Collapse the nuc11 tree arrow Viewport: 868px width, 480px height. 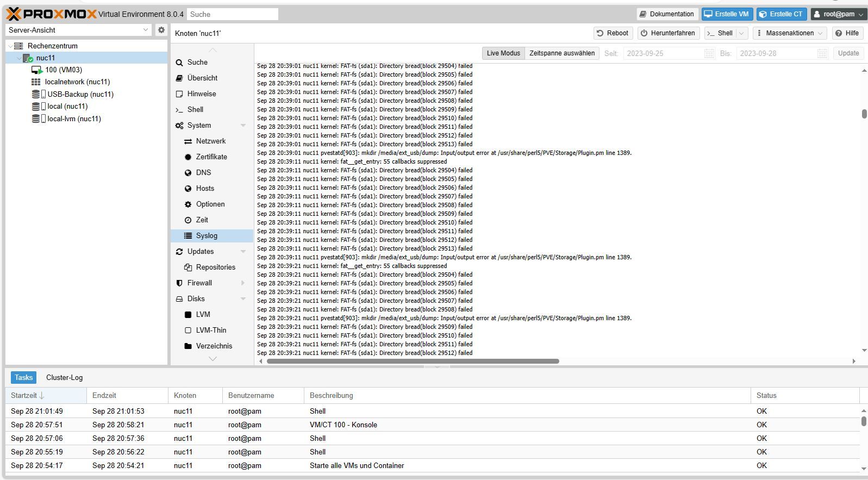[19, 58]
